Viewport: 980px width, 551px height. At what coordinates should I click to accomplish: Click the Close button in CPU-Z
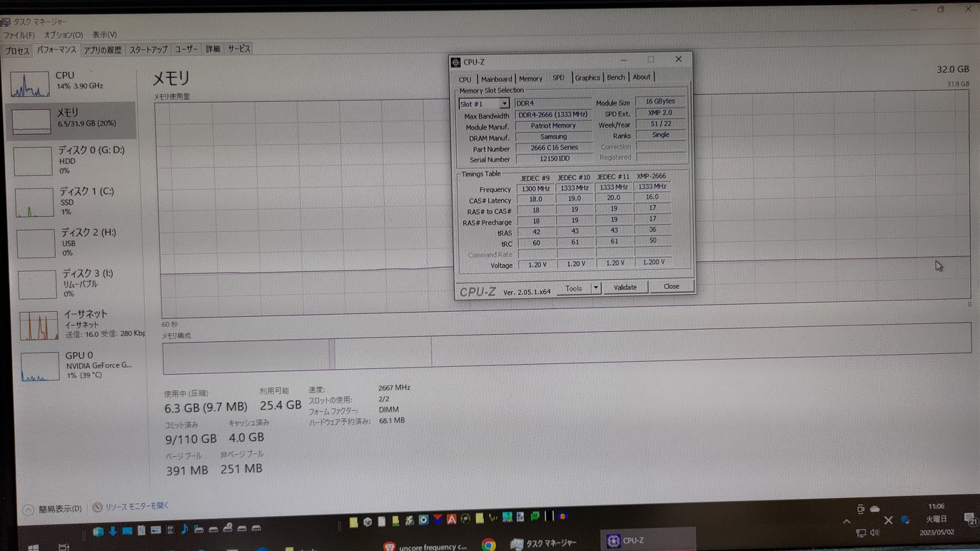[672, 286]
